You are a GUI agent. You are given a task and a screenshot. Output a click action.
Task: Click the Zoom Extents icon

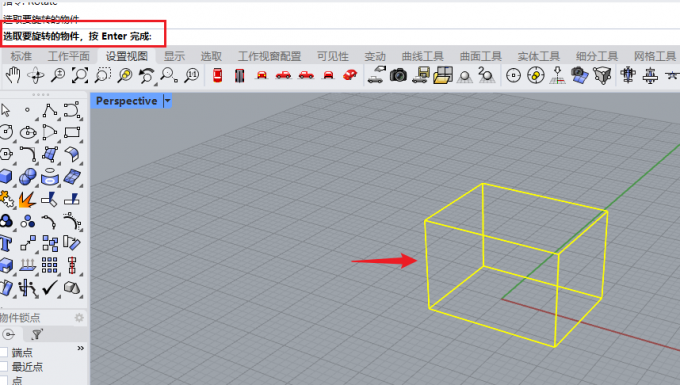coord(80,75)
